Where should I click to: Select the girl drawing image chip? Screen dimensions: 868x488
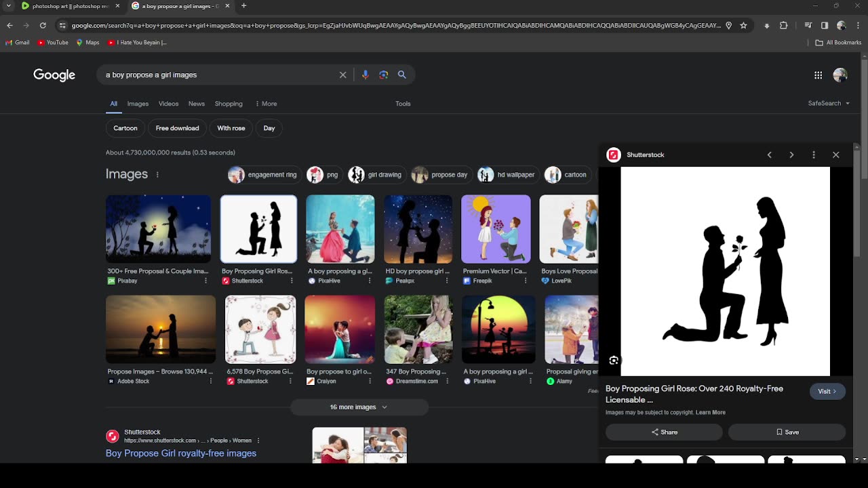point(377,175)
